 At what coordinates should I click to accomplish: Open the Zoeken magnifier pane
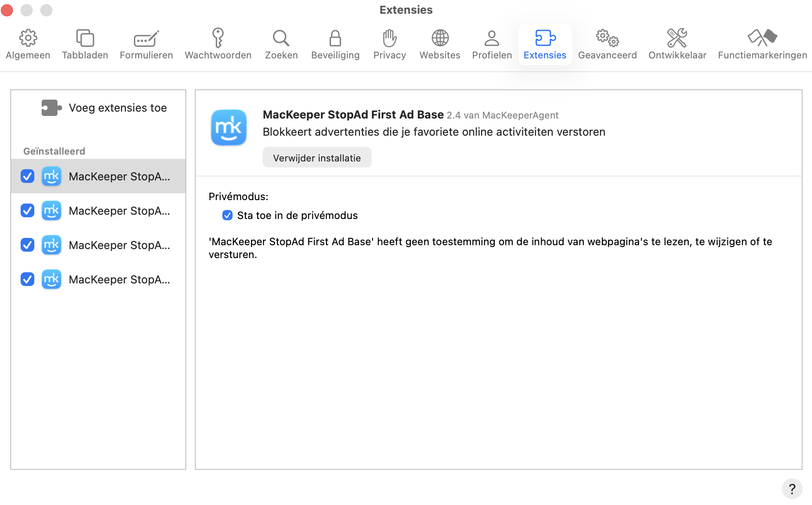pyautogui.click(x=281, y=44)
